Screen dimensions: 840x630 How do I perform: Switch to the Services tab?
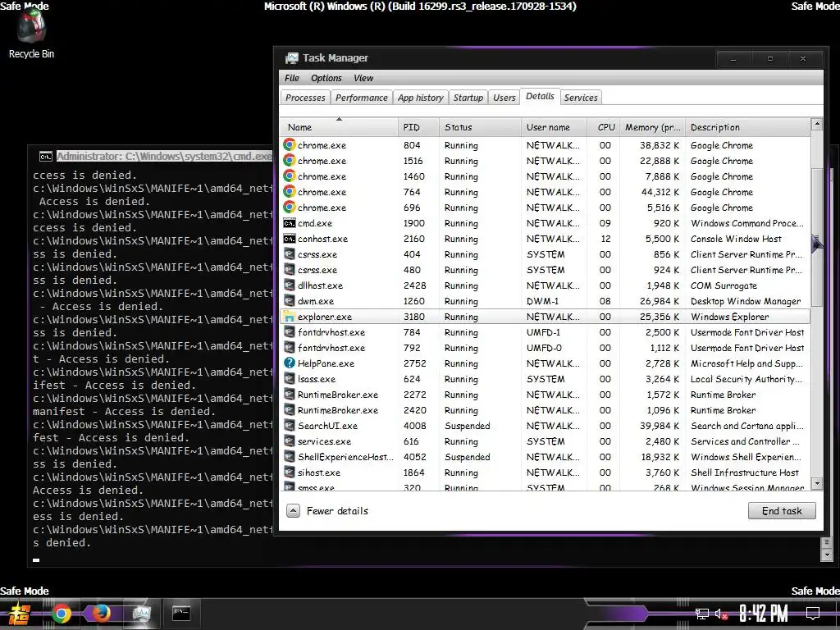[x=581, y=98]
